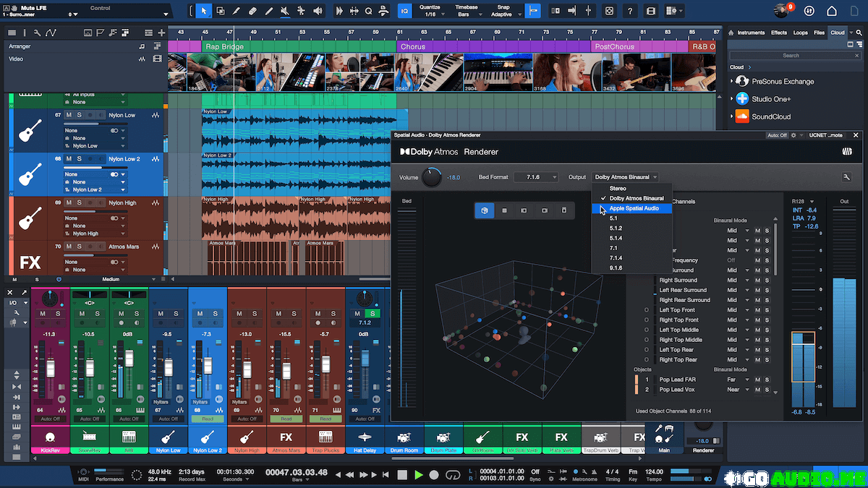The height and width of the screenshot is (488, 868).
Task: Click the Nylon Low mixer channel fader
Action: tap(168, 369)
